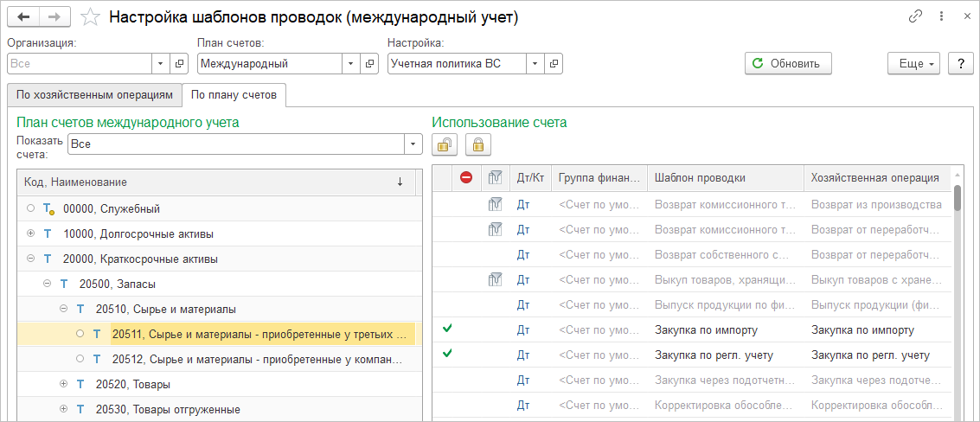
Task: Click the get-link chain icon
Action: click(x=915, y=17)
